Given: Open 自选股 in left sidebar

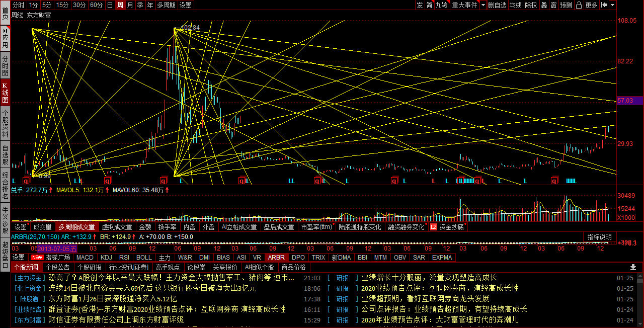Looking at the screenshot, I should click(5, 155).
